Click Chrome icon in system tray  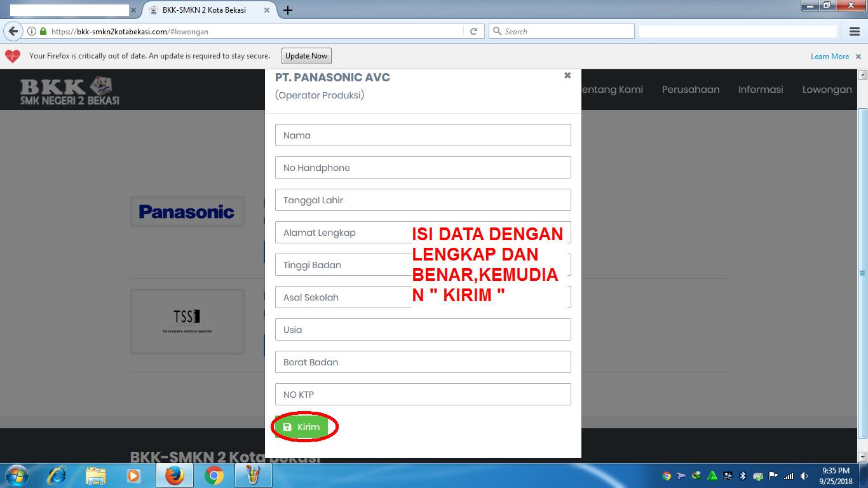(667, 476)
